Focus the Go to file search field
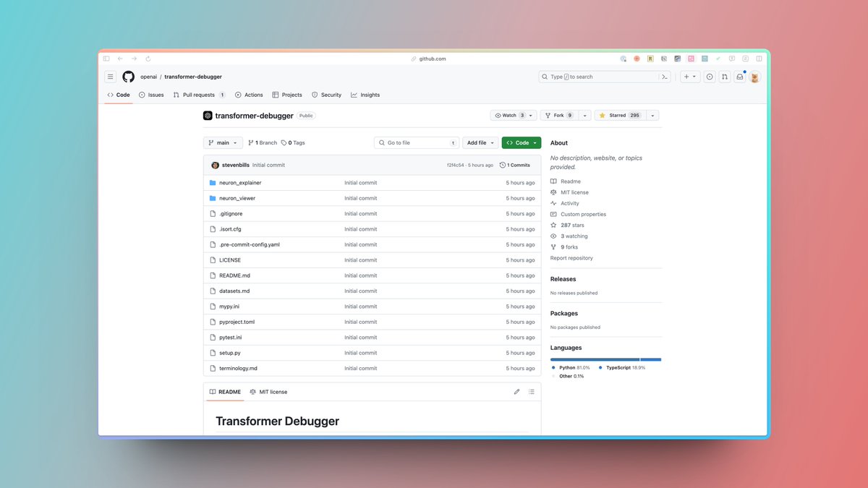 417,143
